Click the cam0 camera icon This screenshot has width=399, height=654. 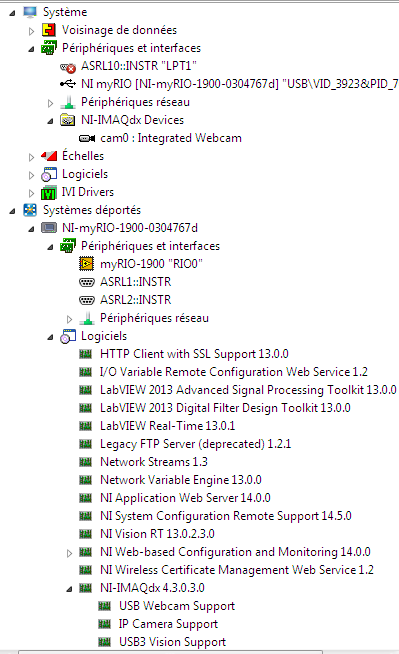click(87, 138)
